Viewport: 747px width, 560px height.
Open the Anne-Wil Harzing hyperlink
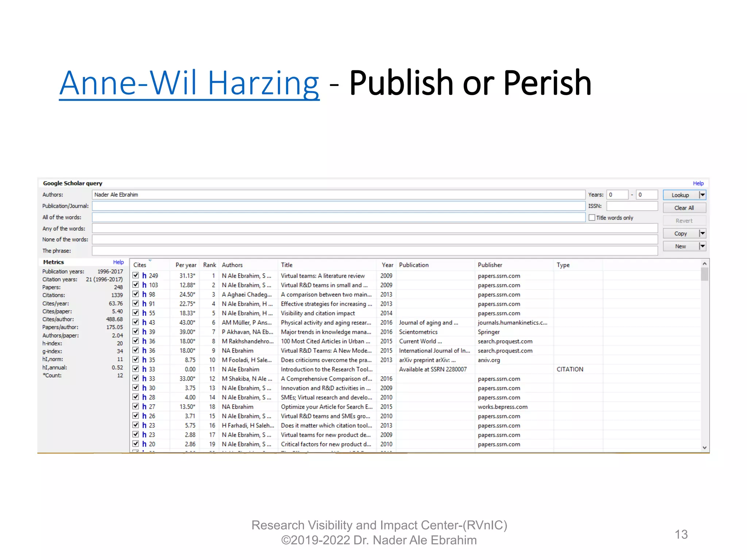189,83
